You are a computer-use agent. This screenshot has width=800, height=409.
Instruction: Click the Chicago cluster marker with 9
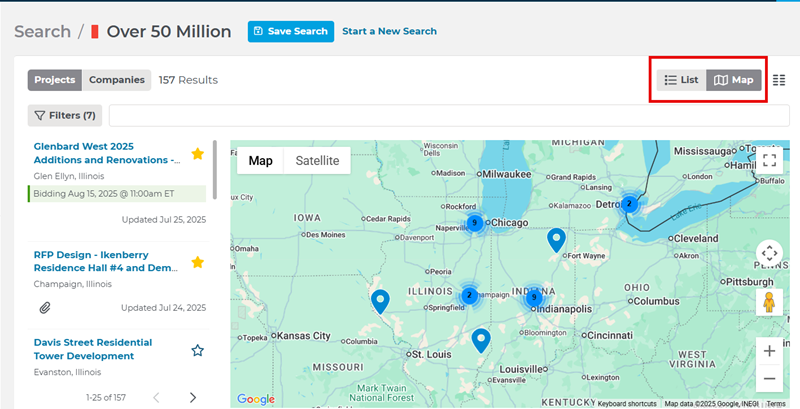pos(475,222)
